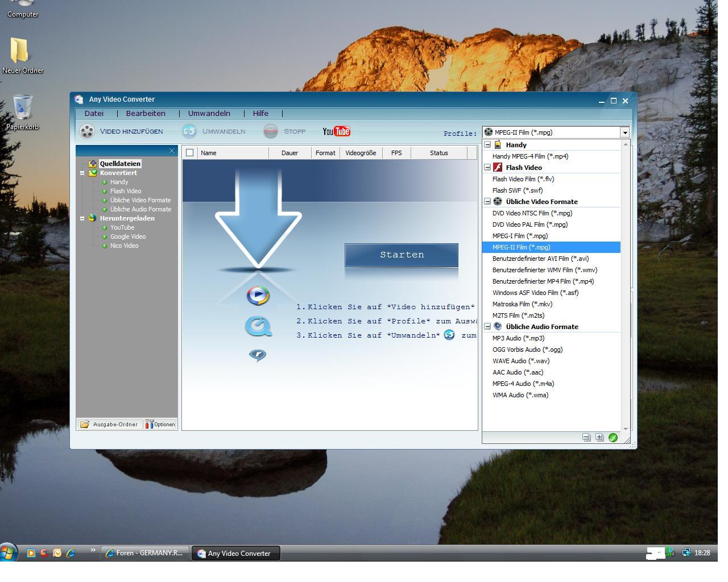Click the Stopp toolbar icon

click(x=271, y=131)
